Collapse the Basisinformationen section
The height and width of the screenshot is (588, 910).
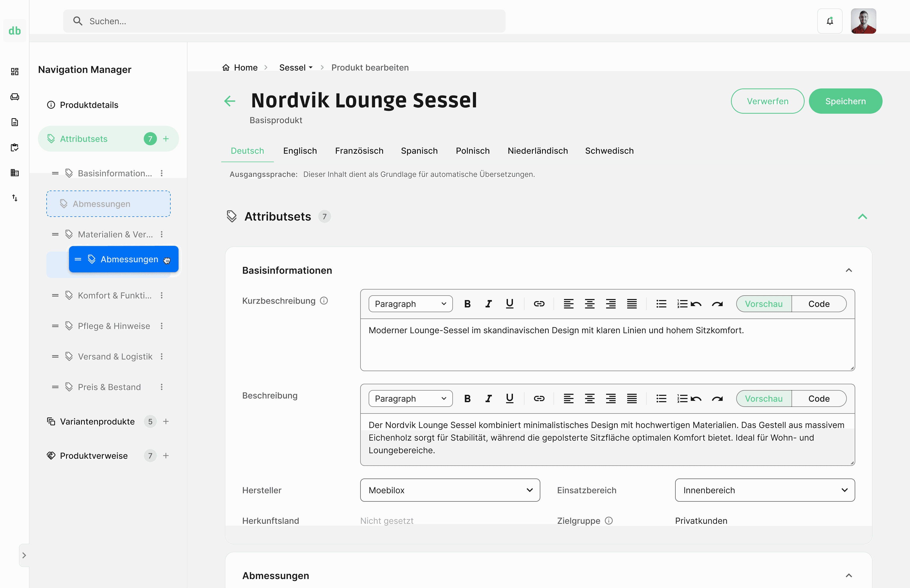click(849, 270)
